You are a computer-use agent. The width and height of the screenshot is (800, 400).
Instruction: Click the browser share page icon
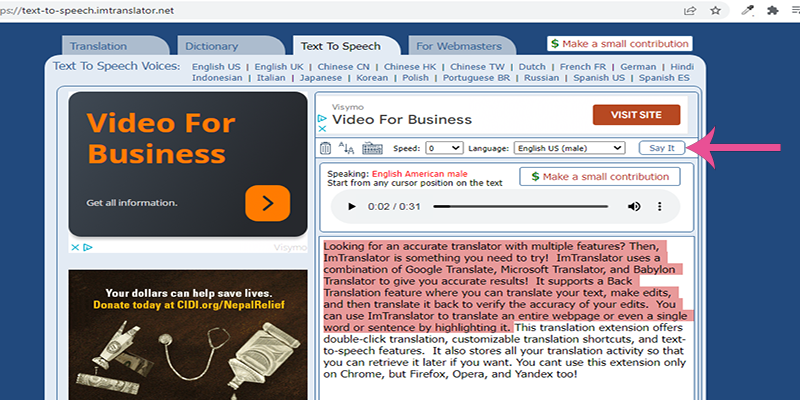pyautogui.click(x=690, y=11)
